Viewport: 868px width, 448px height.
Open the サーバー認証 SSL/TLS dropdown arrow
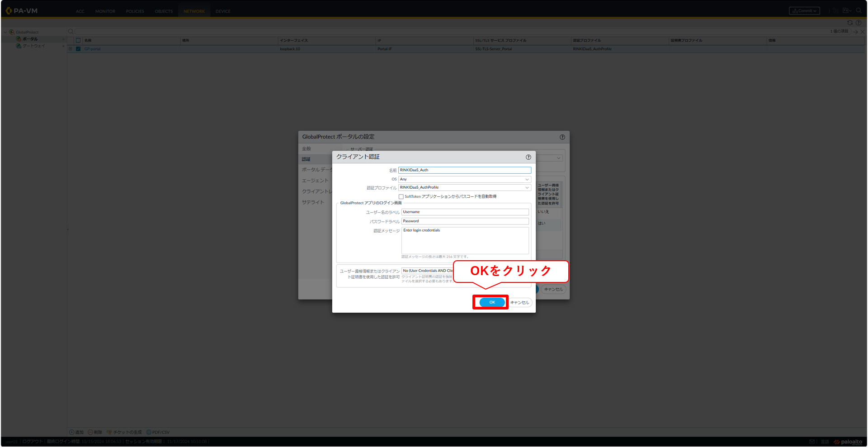pyautogui.click(x=559, y=158)
